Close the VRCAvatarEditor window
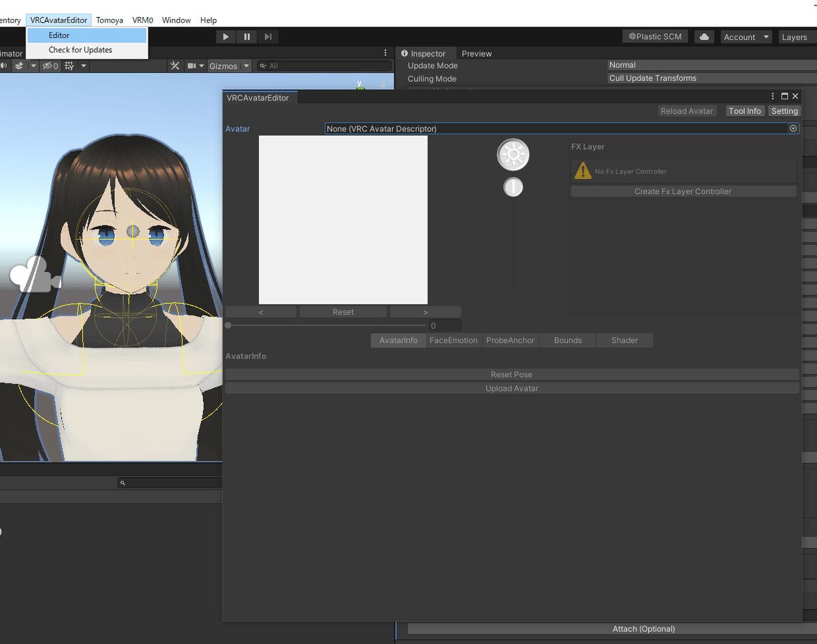Screen dimensions: 817x644 coord(795,97)
